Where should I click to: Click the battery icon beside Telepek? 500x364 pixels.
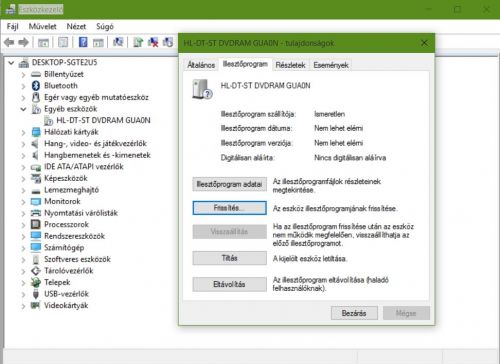click(36, 282)
